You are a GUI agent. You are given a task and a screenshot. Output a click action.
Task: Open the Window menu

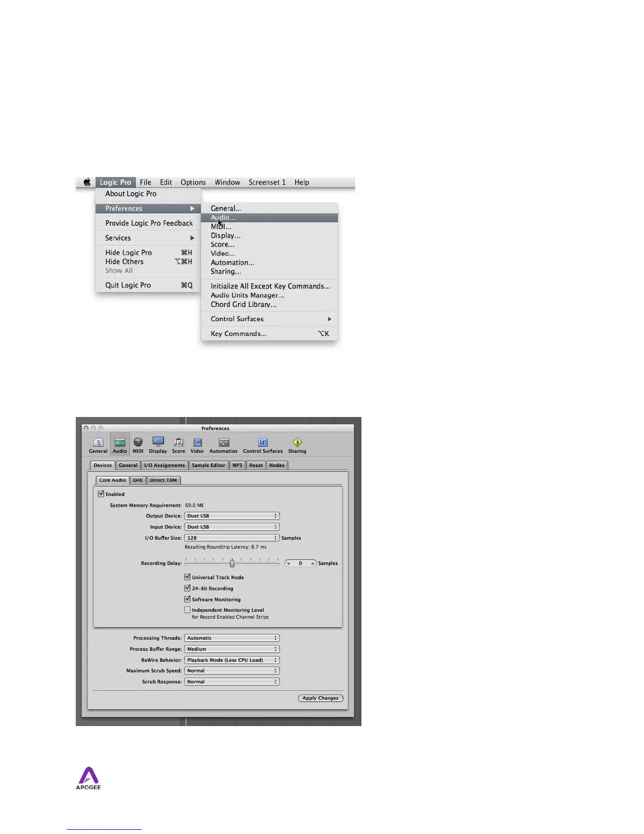227,182
